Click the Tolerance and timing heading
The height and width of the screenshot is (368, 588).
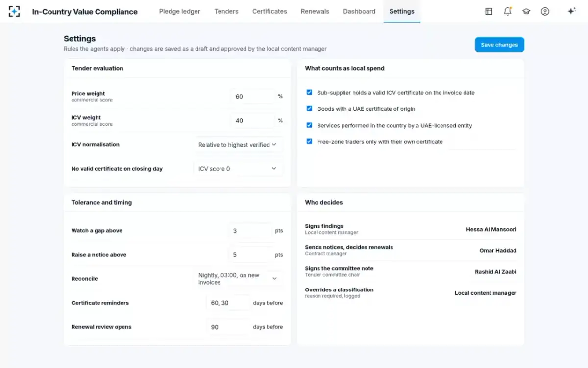coord(101,202)
